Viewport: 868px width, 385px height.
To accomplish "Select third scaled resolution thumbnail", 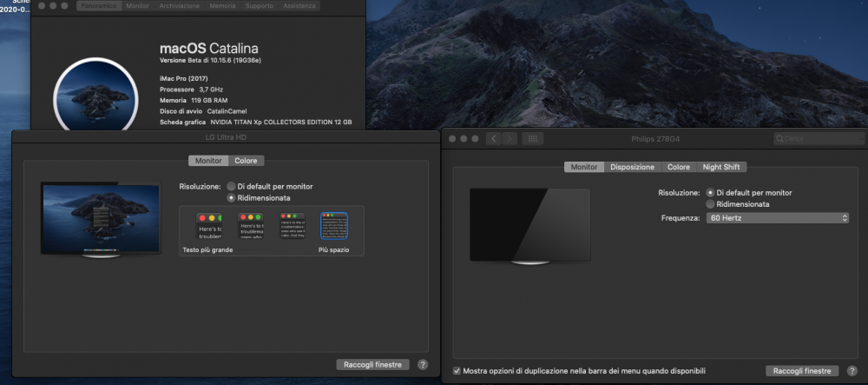I will coord(293,226).
